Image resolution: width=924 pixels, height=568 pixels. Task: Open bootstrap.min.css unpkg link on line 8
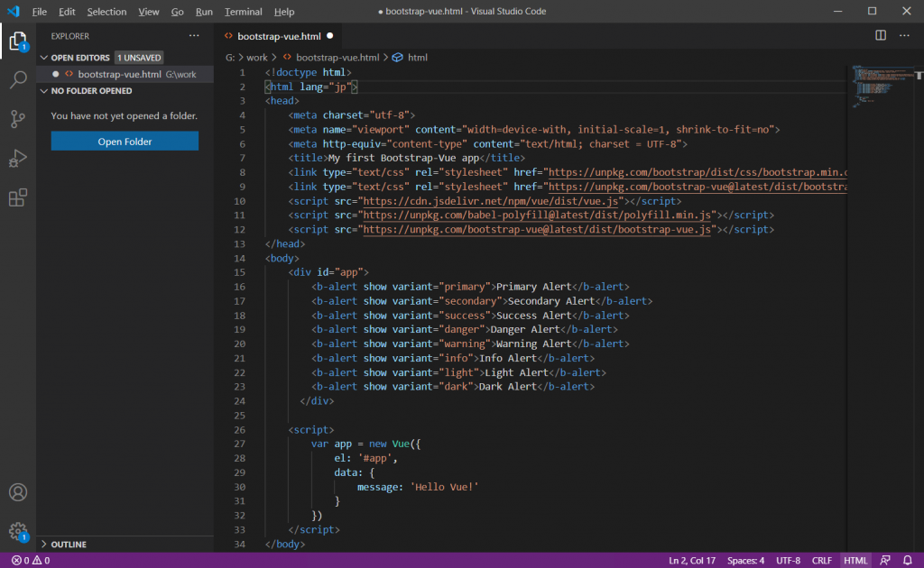[698, 172]
